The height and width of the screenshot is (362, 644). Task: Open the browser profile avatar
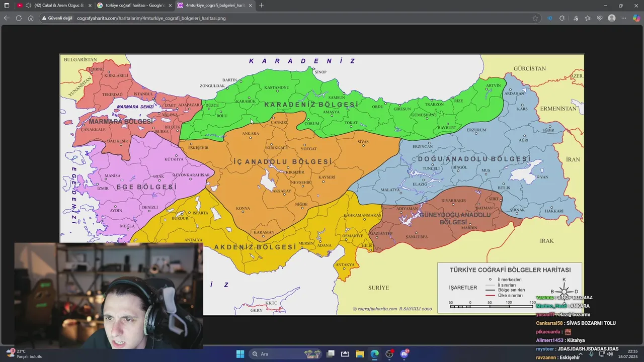coord(612,18)
